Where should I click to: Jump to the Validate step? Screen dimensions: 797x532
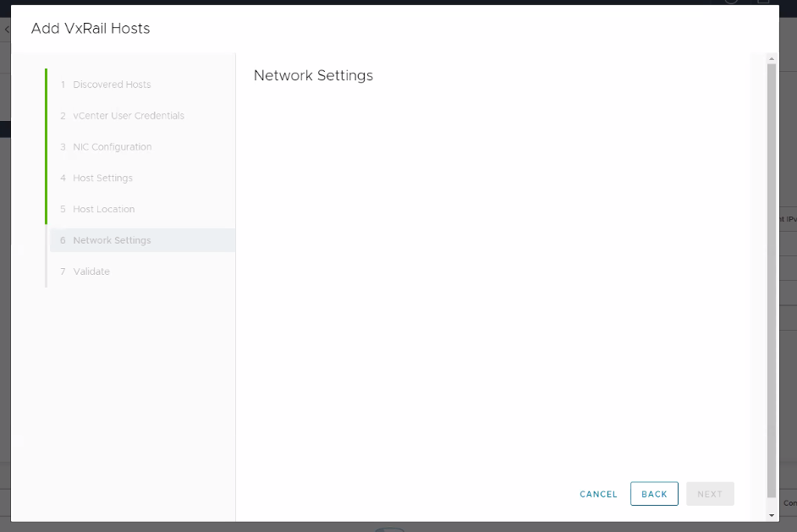91,271
